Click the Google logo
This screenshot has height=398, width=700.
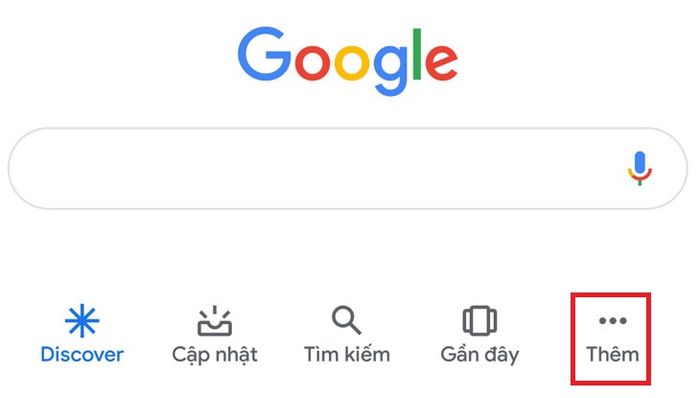(348, 61)
